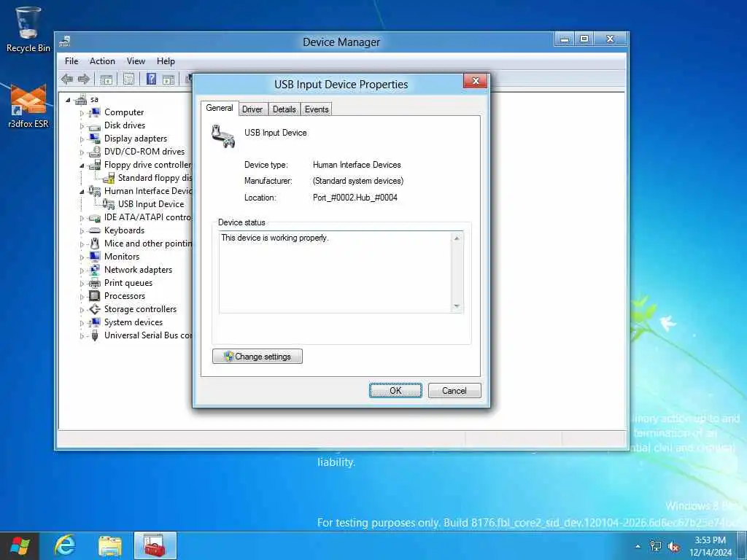The width and height of the screenshot is (747, 560).
Task: Click the Display adapters category icon
Action: point(95,139)
